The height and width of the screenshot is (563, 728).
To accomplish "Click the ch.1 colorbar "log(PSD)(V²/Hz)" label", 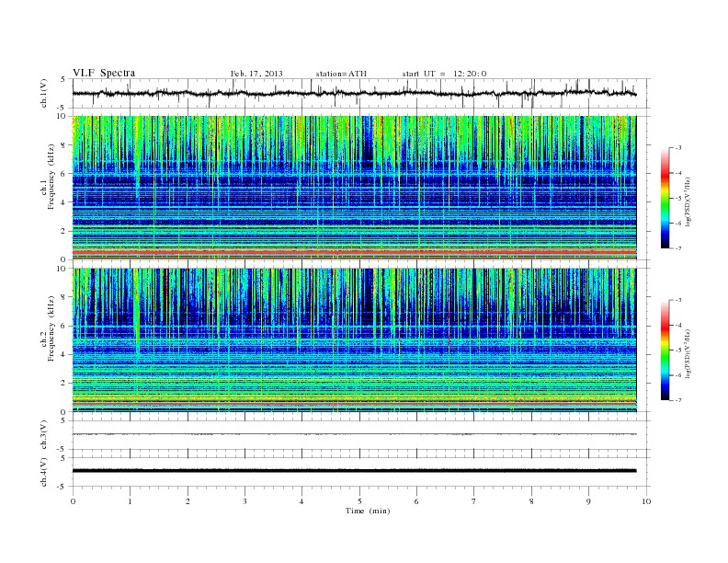I will [x=688, y=202].
